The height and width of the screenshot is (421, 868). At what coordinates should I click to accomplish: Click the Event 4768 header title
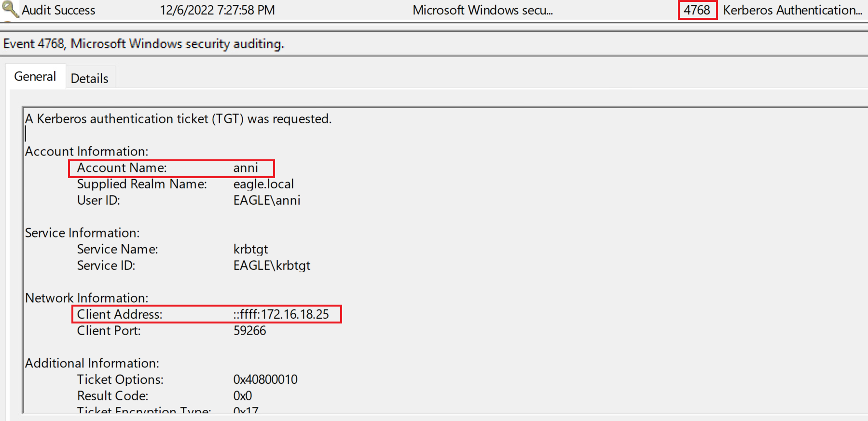[x=144, y=44]
